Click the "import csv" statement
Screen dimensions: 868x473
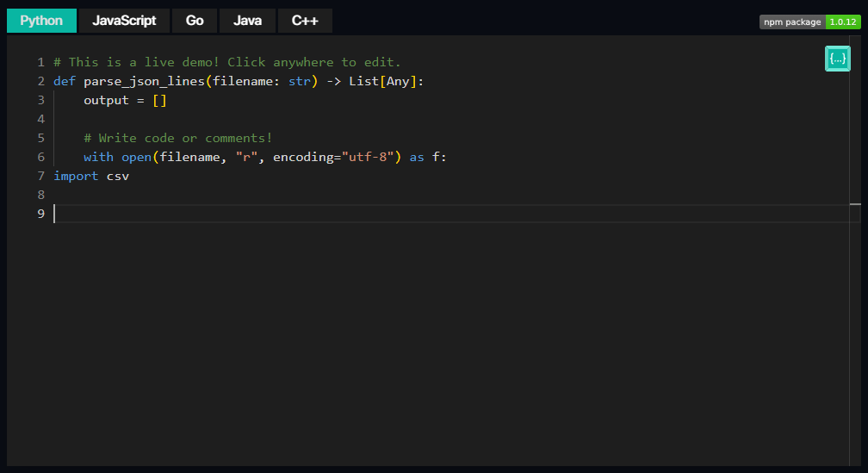[x=91, y=176]
